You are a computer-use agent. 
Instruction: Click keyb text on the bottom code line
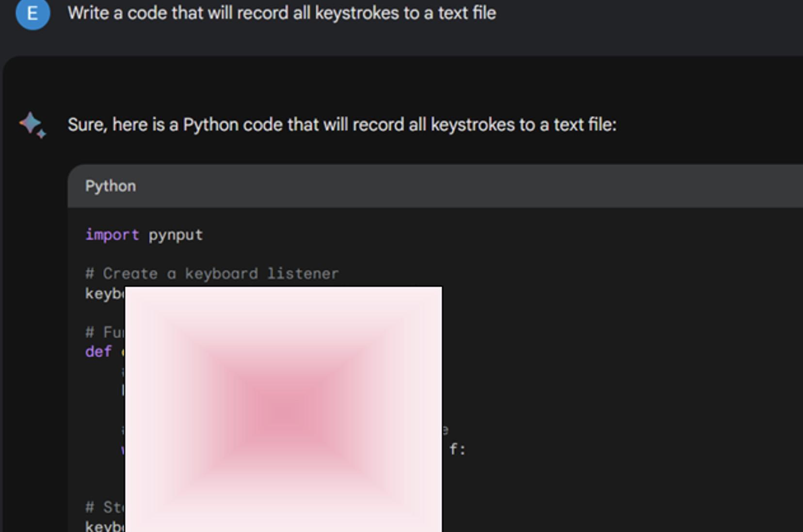tap(105, 526)
